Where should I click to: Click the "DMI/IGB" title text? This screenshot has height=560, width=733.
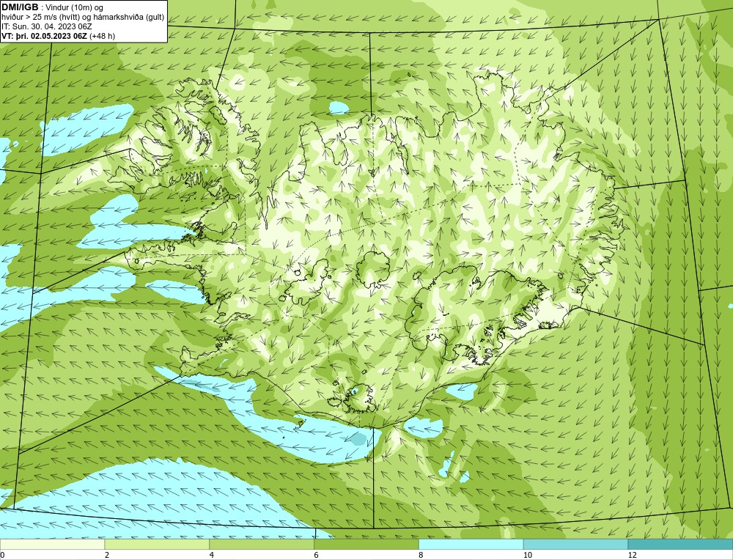pos(20,7)
